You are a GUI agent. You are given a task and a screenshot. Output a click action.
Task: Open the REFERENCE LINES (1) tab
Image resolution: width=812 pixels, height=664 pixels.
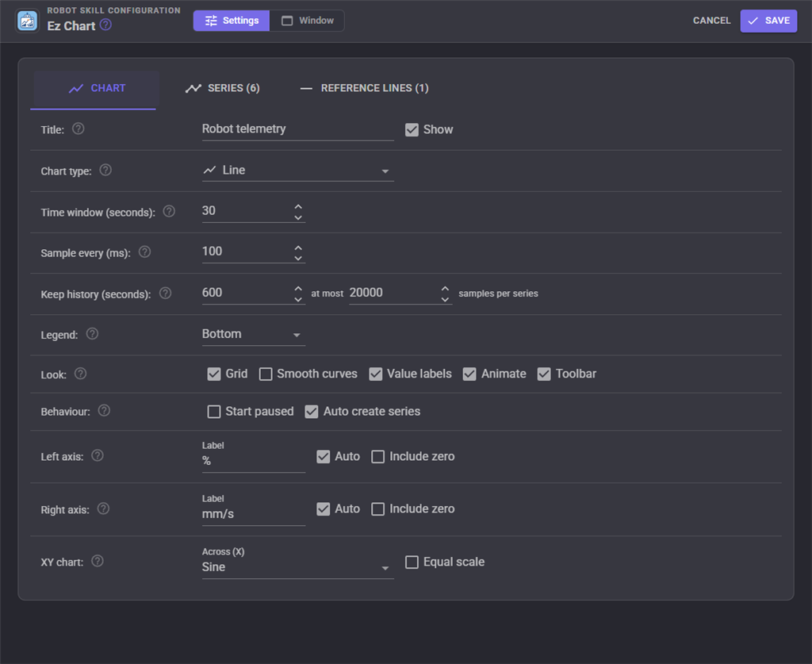[365, 88]
